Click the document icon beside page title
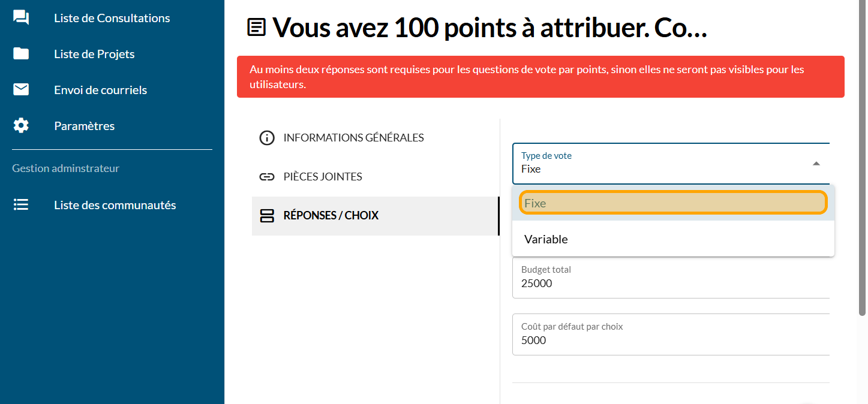This screenshot has height=404, width=868. tap(256, 28)
